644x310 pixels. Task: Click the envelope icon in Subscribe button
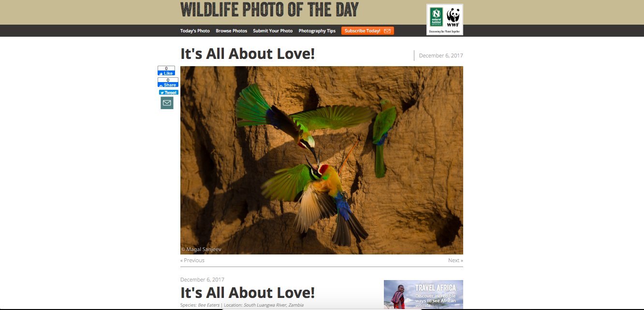pos(387,31)
